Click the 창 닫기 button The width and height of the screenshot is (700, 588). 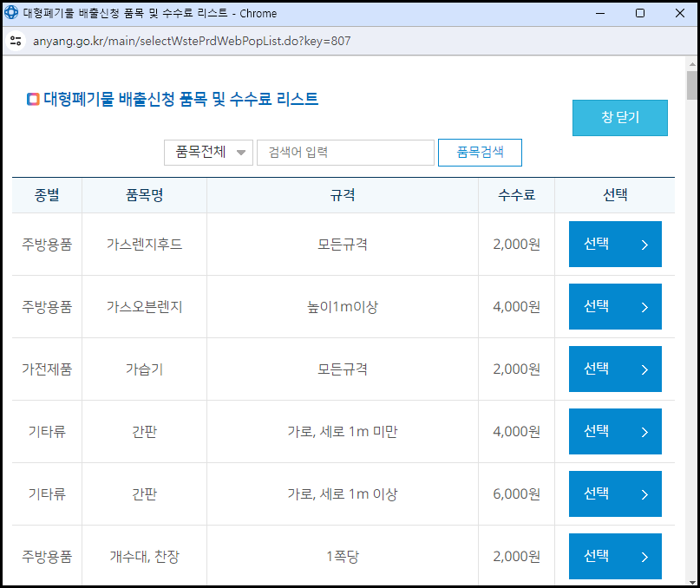click(x=619, y=117)
